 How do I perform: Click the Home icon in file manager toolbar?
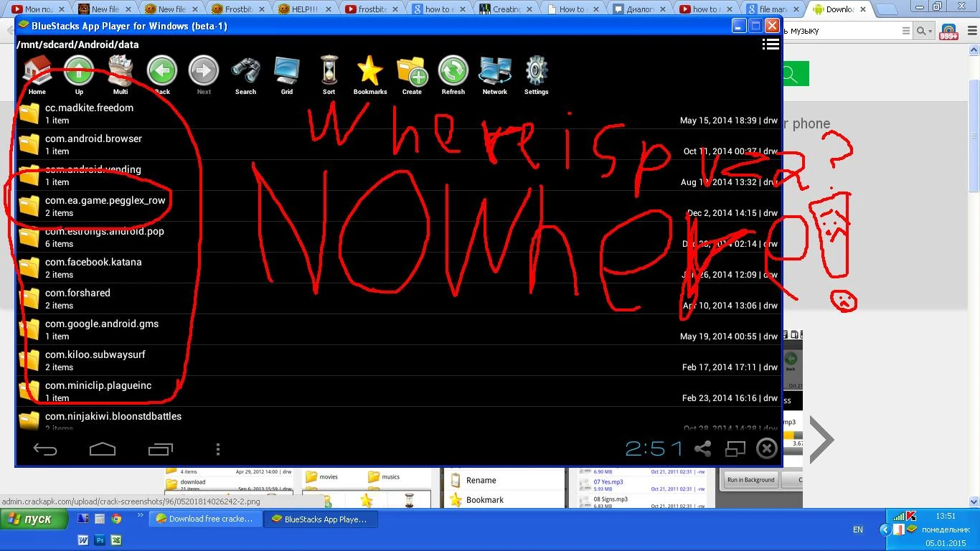[x=37, y=75]
